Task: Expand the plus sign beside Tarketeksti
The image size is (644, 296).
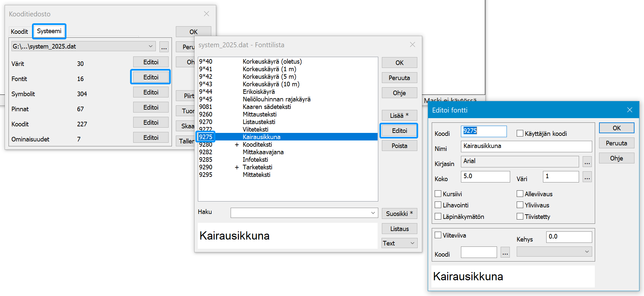Action: click(x=237, y=167)
